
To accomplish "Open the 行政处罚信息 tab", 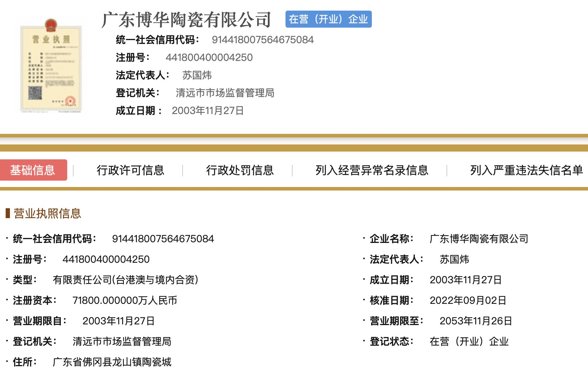I will click(240, 170).
